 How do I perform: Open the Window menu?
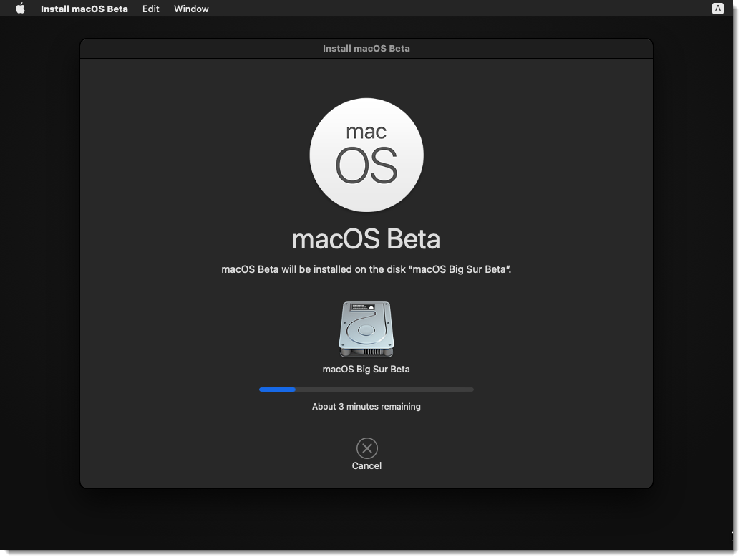[191, 9]
